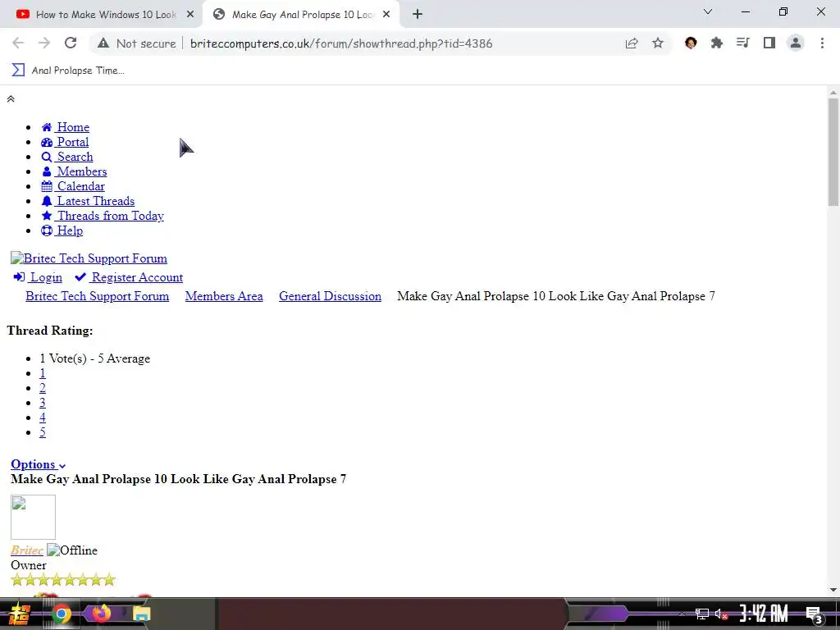Open Britec Tech Support Forum breadcrumb

(97, 296)
